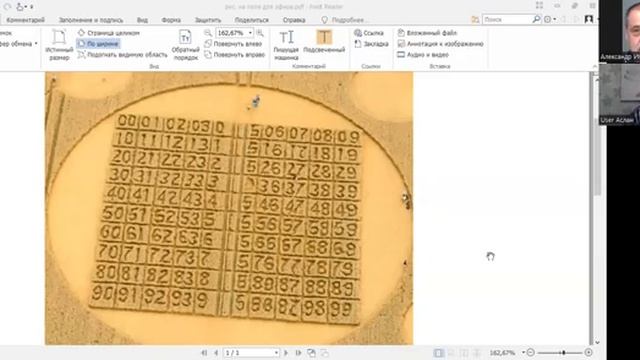The height and width of the screenshot is (360, 640).
Task: Open the Форма ribbon tab
Action: pyautogui.click(x=171, y=20)
